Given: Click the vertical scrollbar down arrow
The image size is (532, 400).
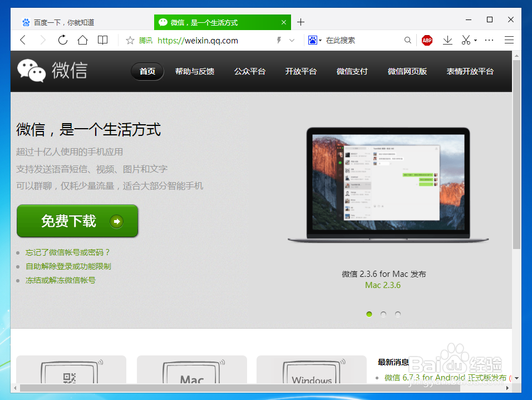Looking at the screenshot, I should coord(516,378).
